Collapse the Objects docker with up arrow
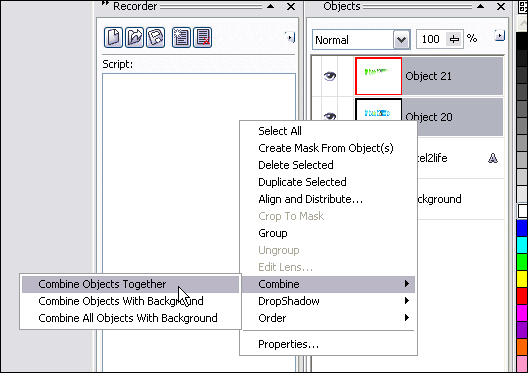Viewport: 528px width, 373px height. (x=481, y=6)
